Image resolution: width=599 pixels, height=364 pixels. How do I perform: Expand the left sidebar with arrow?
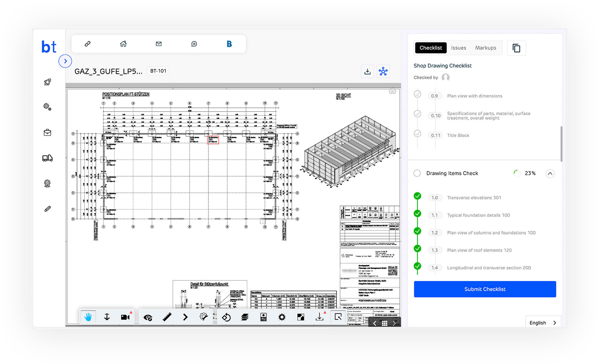tap(65, 61)
